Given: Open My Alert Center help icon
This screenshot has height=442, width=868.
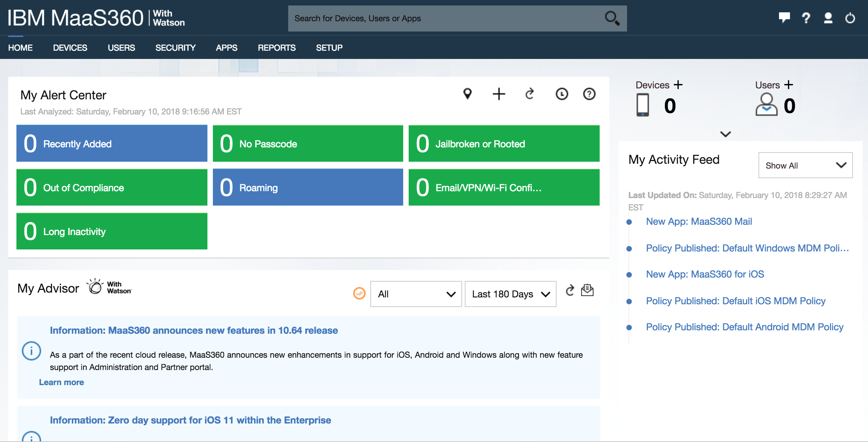Looking at the screenshot, I should (588, 94).
